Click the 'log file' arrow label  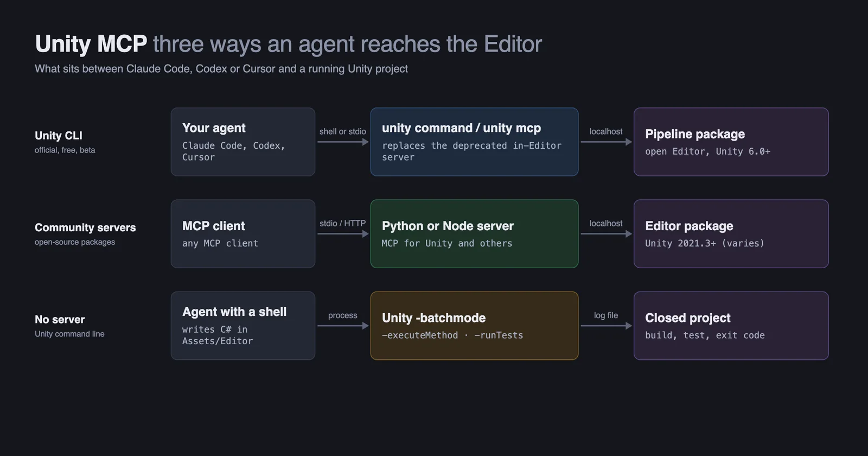click(606, 315)
